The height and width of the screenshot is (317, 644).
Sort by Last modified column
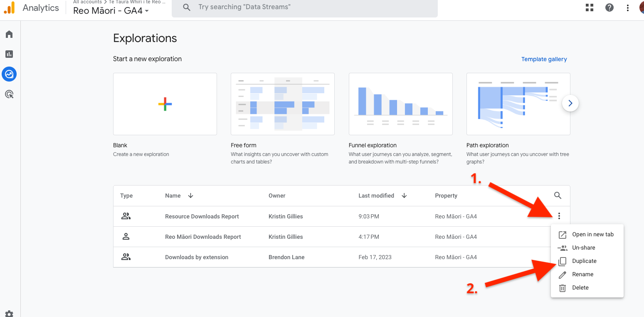376,196
